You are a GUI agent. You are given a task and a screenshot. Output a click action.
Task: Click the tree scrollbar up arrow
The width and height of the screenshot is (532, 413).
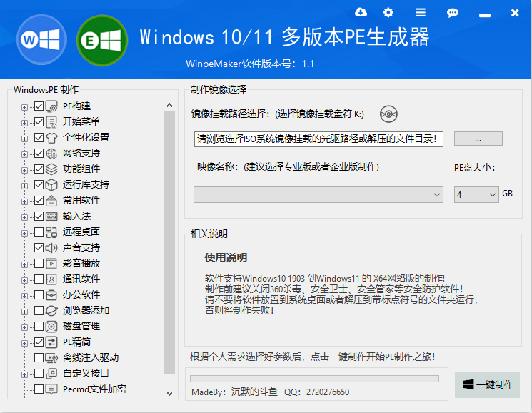[x=170, y=105]
